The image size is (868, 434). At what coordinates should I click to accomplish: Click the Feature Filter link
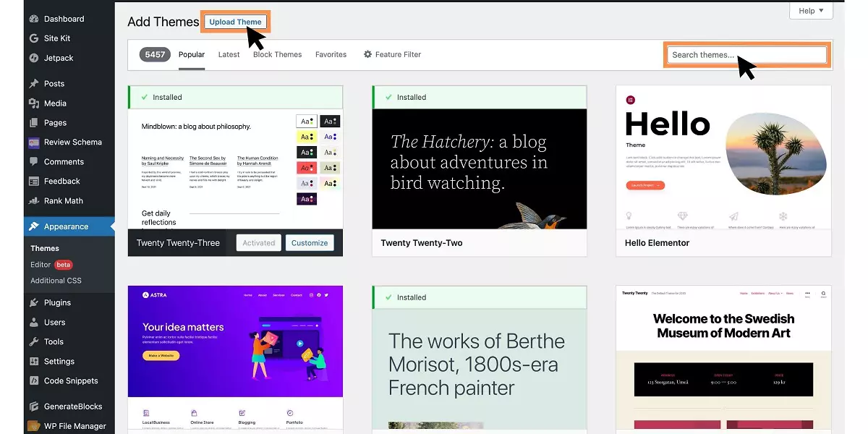pyautogui.click(x=392, y=54)
